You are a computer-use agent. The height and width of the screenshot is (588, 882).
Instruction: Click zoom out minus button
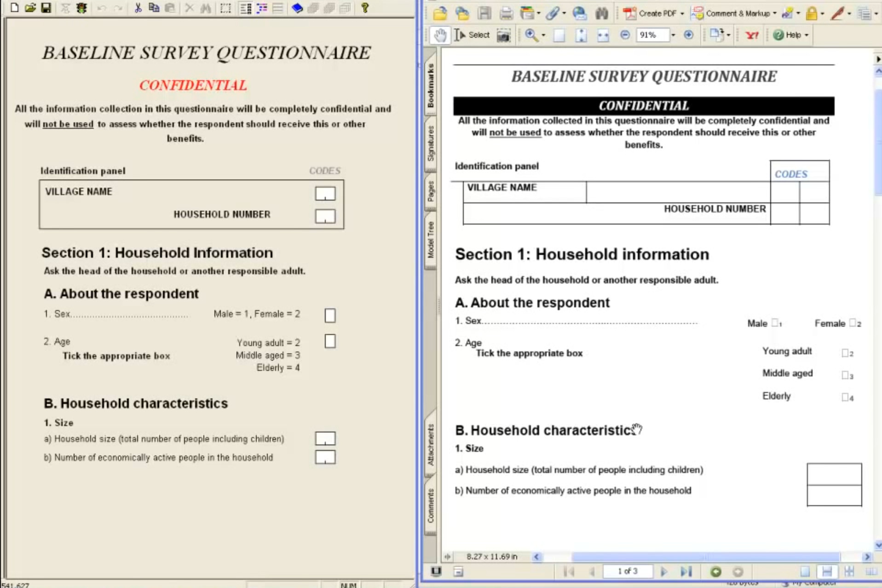click(625, 35)
